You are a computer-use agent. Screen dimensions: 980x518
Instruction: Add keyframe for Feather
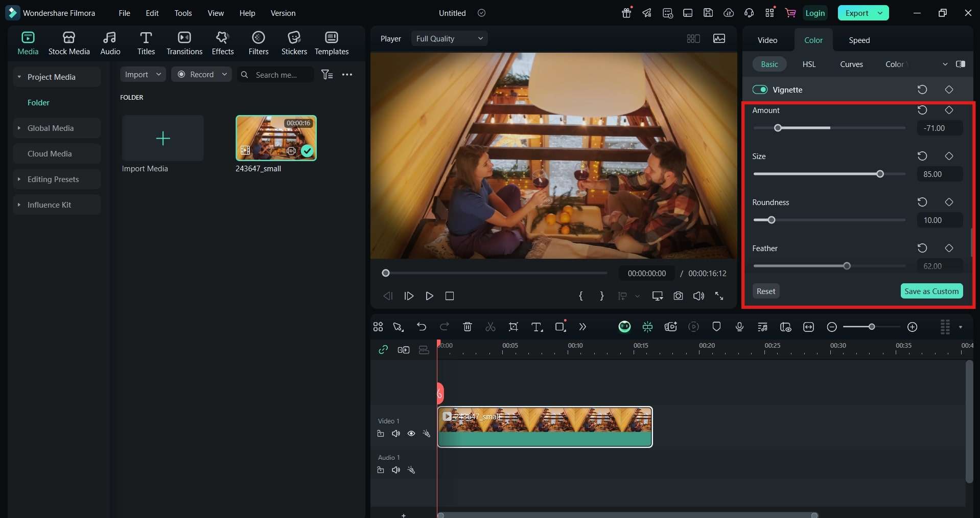pyautogui.click(x=949, y=248)
